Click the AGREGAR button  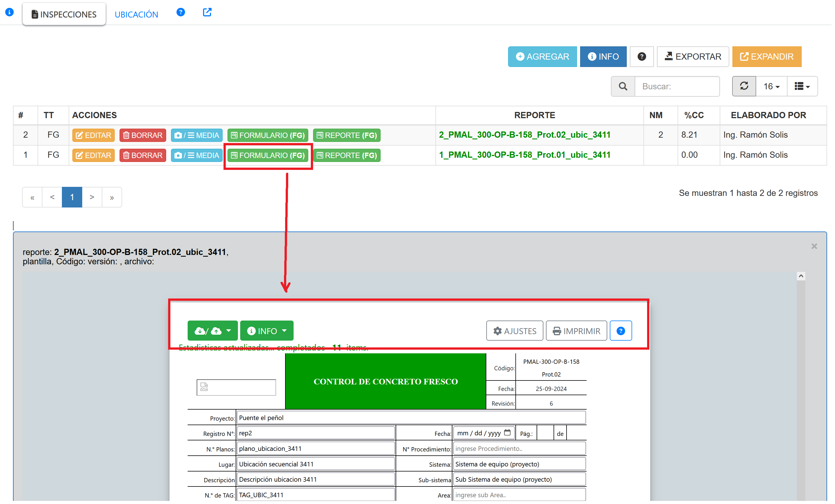tap(542, 57)
